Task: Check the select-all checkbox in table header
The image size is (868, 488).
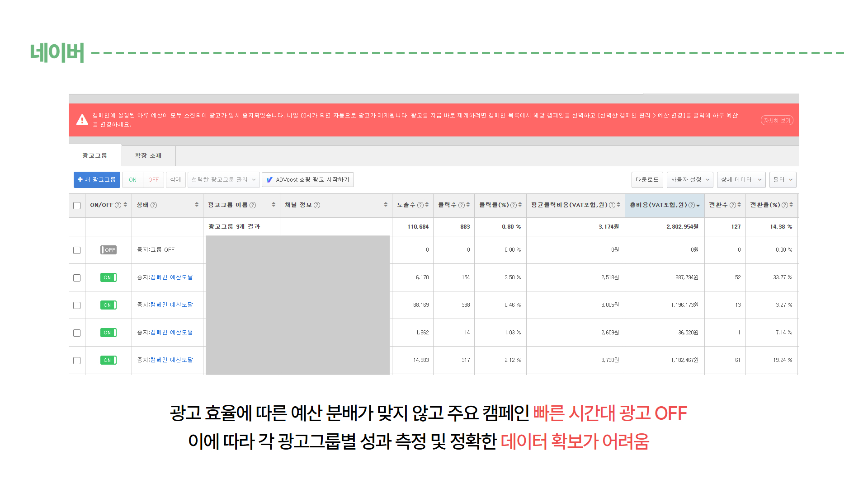Action: point(77,206)
